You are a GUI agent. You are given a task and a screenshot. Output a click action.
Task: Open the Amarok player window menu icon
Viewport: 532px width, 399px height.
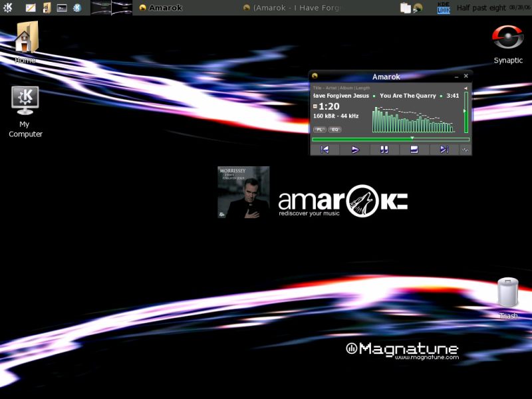315,76
